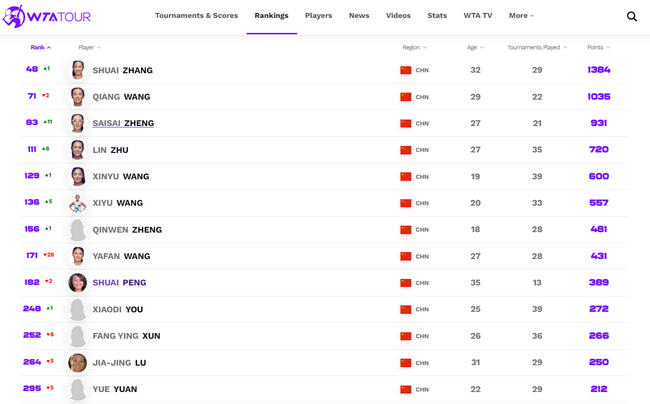
Task: Click Qinwen Zheng's placeholder avatar
Action: [x=78, y=230]
